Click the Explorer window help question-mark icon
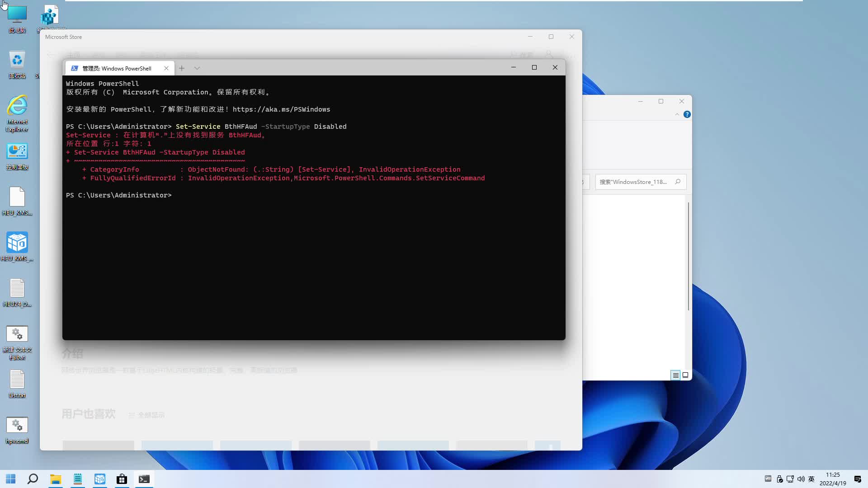This screenshot has height=488, width=868. 687,114
